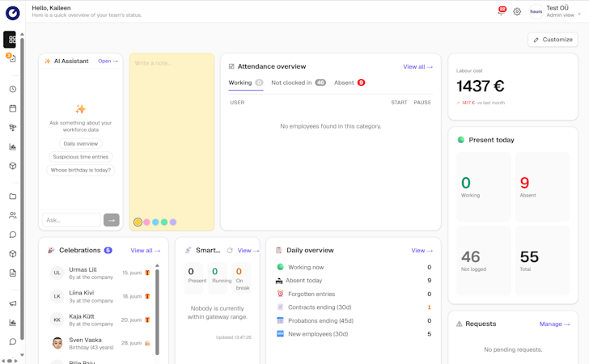Click the Celebrations list scroll-up arrow
589x364 pixels.
157,265
